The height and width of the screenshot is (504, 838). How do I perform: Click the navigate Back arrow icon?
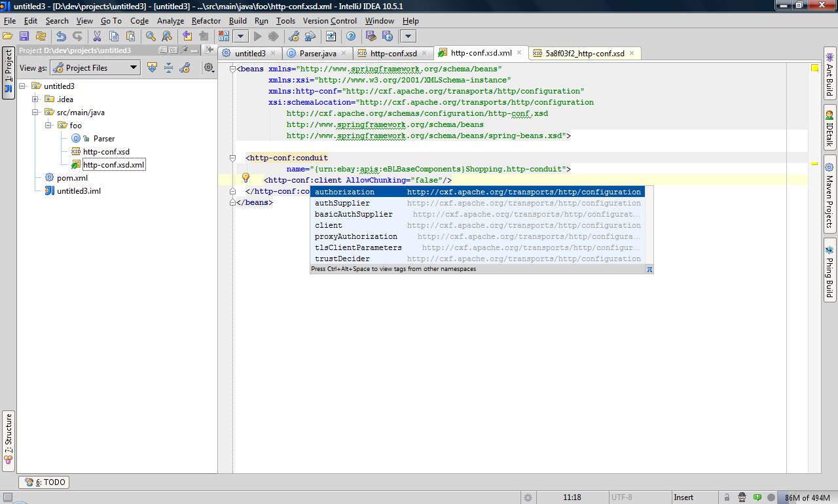click(187, 37)
